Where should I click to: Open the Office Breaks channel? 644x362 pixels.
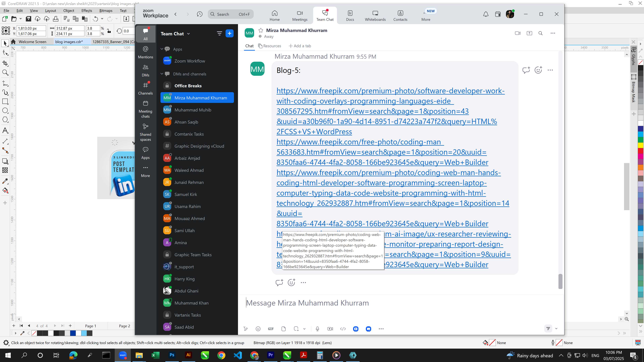pyautogui.click(x=197, y=86)
